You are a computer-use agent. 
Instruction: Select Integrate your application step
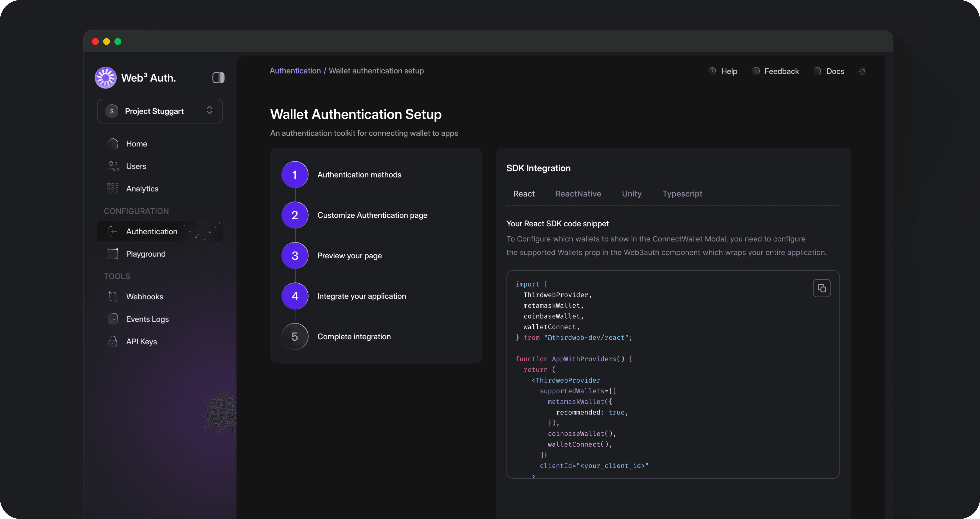[361, 296]
